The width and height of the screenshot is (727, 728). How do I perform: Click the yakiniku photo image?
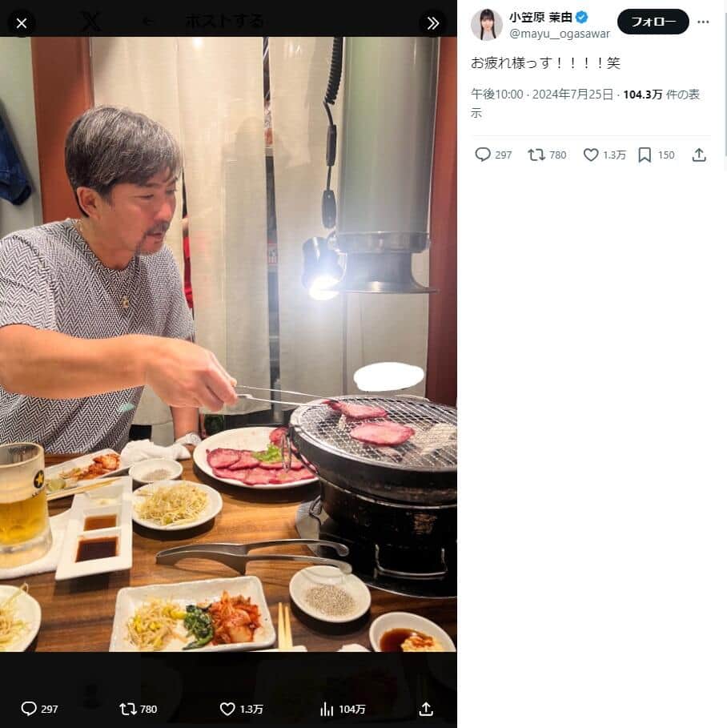(x=228, y=344)
